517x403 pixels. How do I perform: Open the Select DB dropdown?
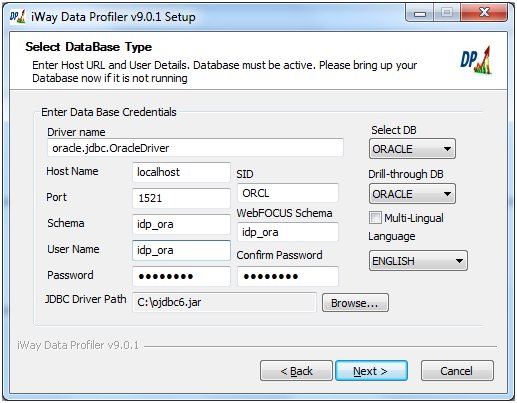click(x=412, y=149)
